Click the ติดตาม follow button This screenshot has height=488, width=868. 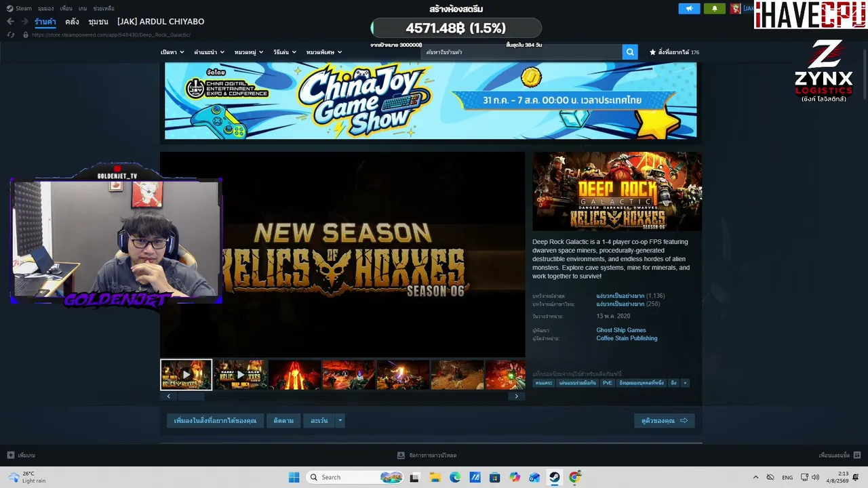(x=283, y=421)
